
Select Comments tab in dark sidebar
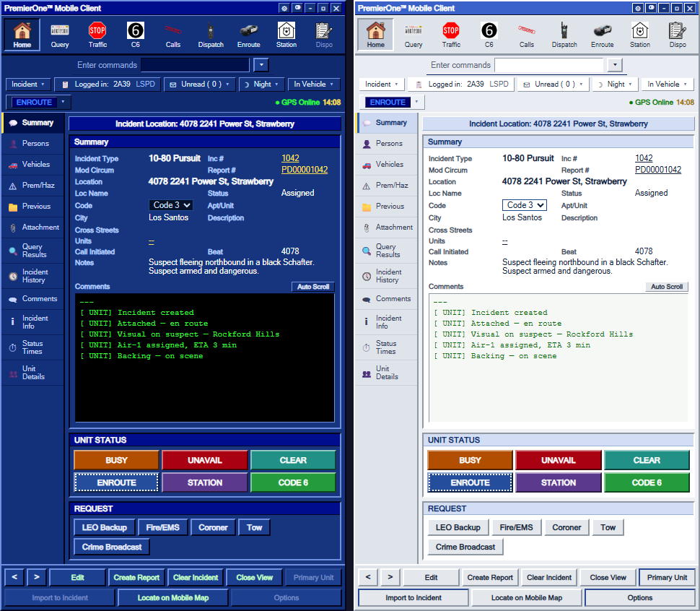click(33, 299)
